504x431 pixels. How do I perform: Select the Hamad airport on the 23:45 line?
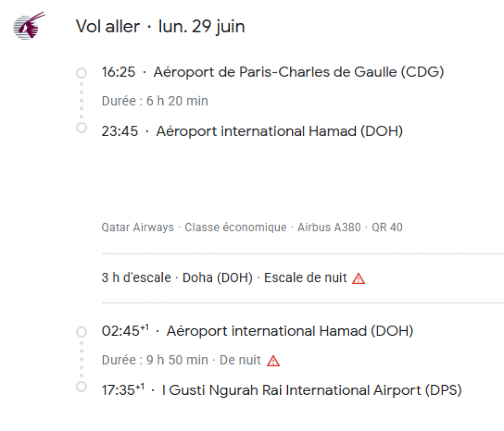[x=279, y=131]
